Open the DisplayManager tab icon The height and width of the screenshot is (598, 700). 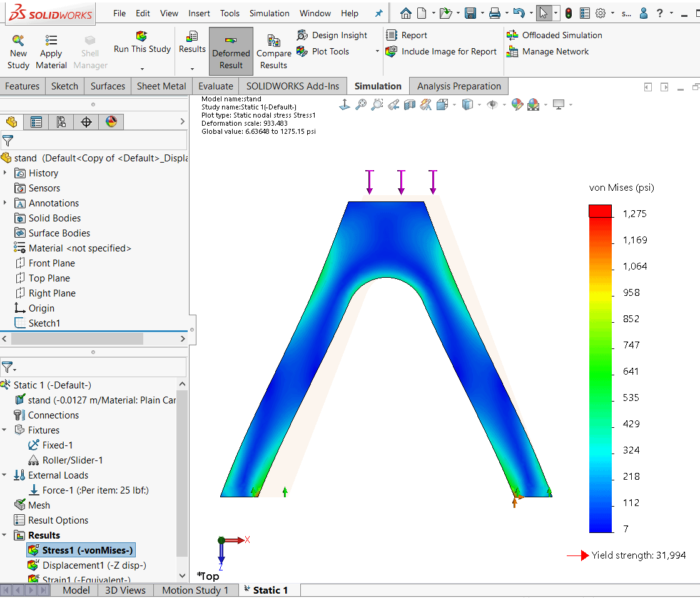(111, 122)
